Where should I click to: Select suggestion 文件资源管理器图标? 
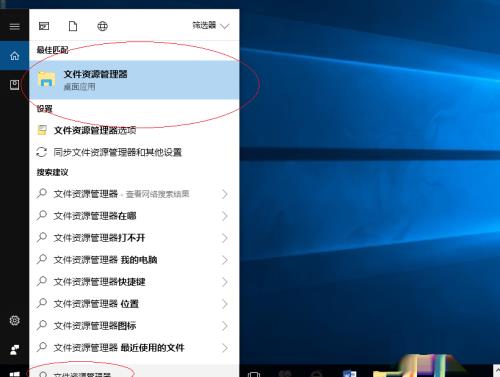(x=134, y=326)
